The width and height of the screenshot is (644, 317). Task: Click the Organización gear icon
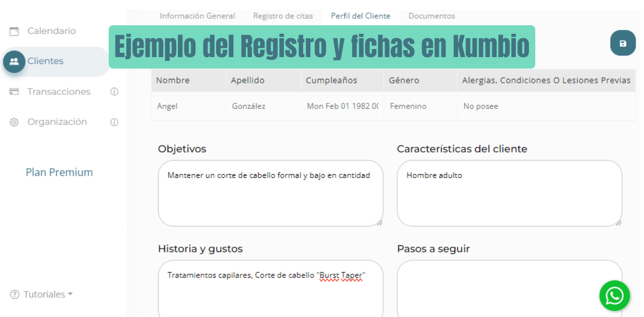(14, 122)
